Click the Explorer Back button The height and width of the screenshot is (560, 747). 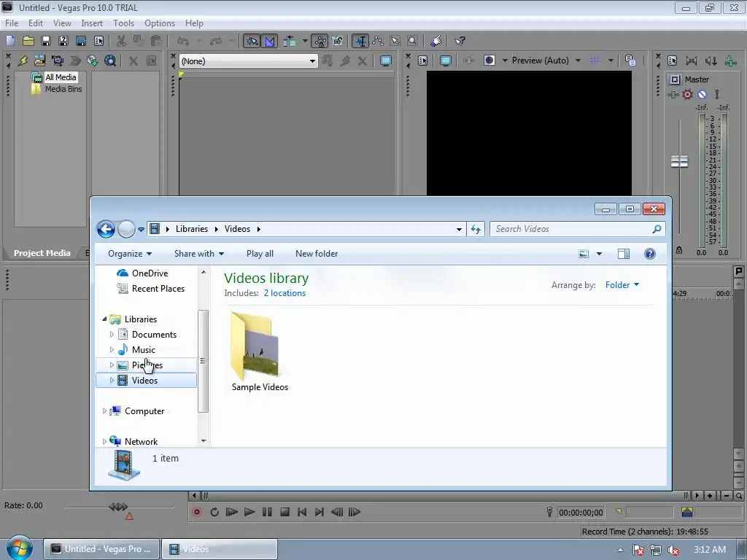(106, 229)
